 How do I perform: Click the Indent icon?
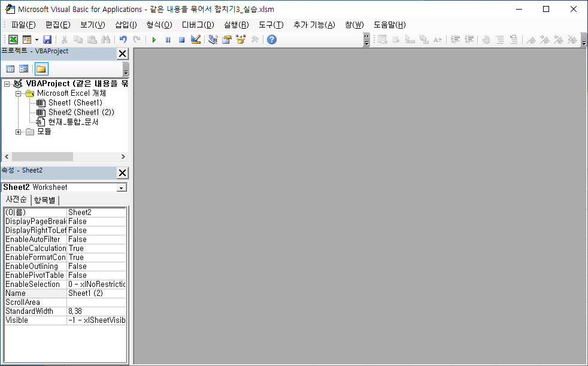point(455,40)
